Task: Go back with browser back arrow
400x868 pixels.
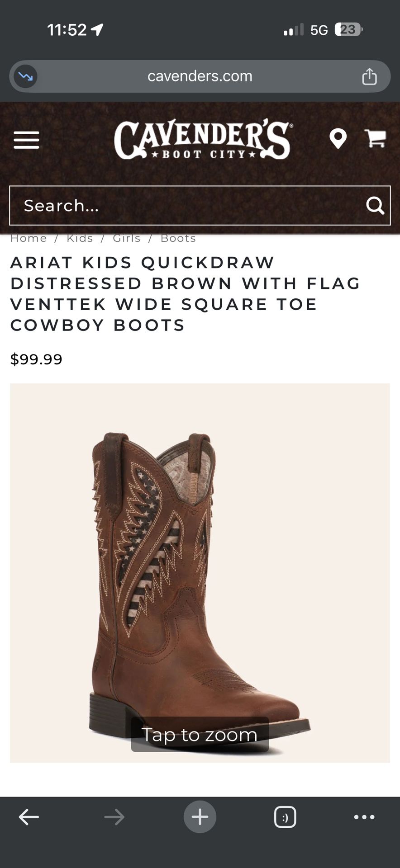Action: [x=29, y=817]
